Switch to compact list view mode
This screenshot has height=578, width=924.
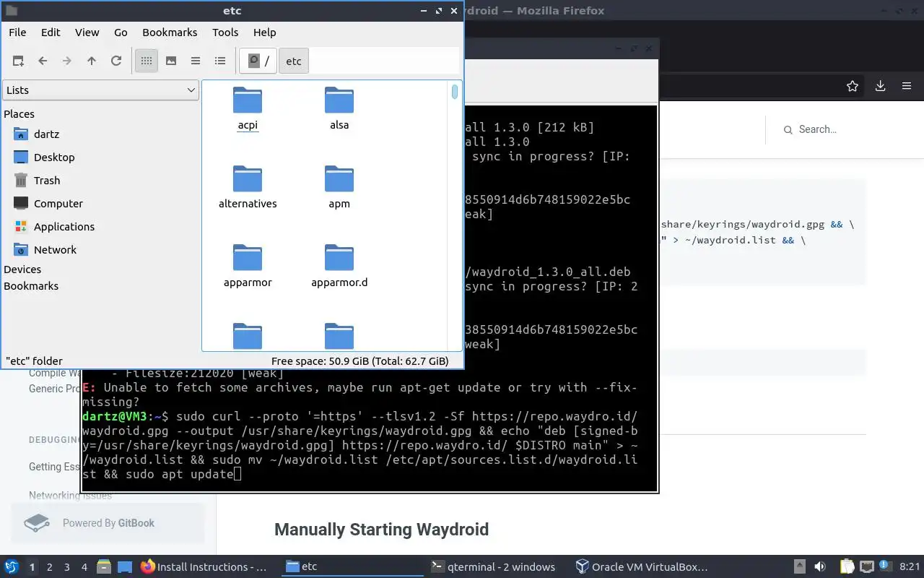pyautogui.click(x=196, y=61)
